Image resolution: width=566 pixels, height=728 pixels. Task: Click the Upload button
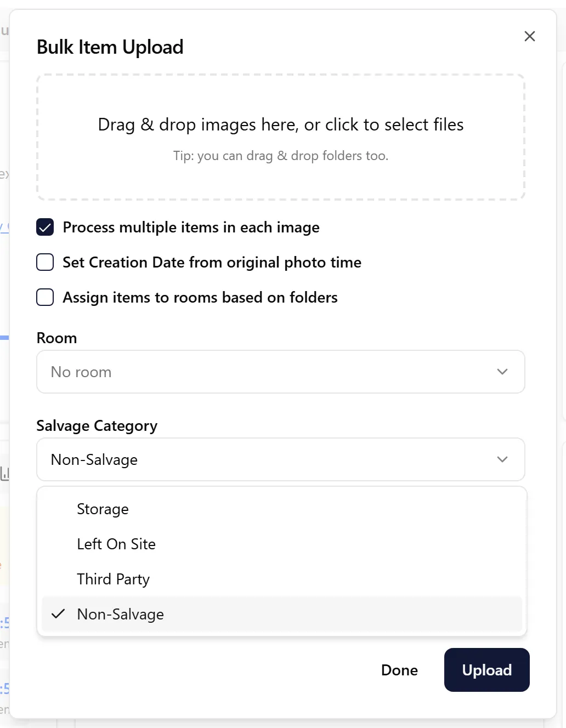click(487, 670)
